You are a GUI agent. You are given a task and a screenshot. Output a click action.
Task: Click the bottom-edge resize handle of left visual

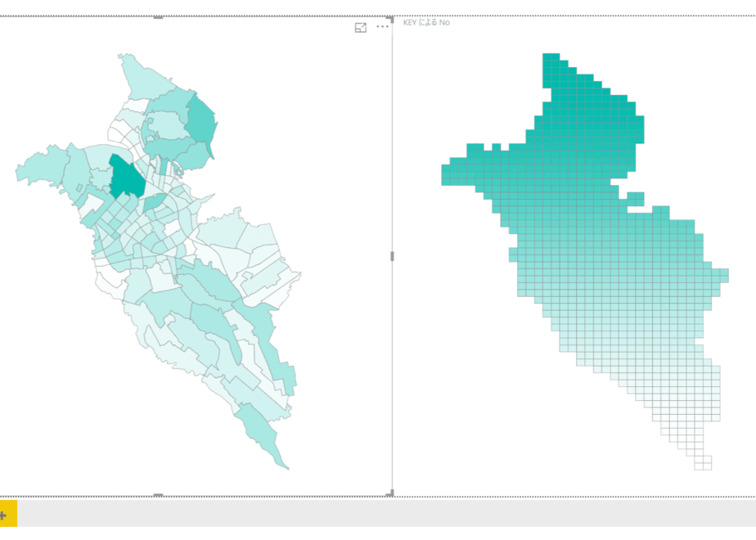pos(158,495)
